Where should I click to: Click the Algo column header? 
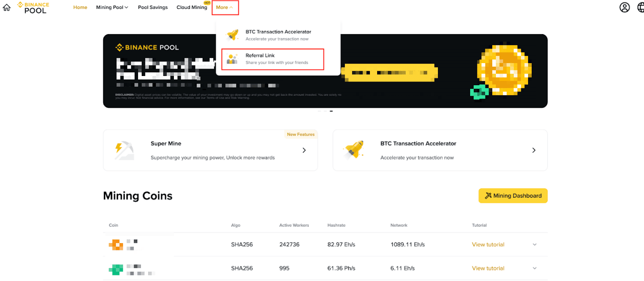(235, 225)
